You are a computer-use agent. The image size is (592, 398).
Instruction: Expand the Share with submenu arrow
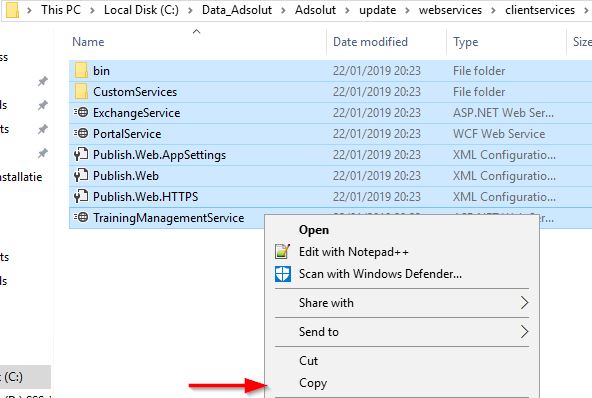point(524,302)
